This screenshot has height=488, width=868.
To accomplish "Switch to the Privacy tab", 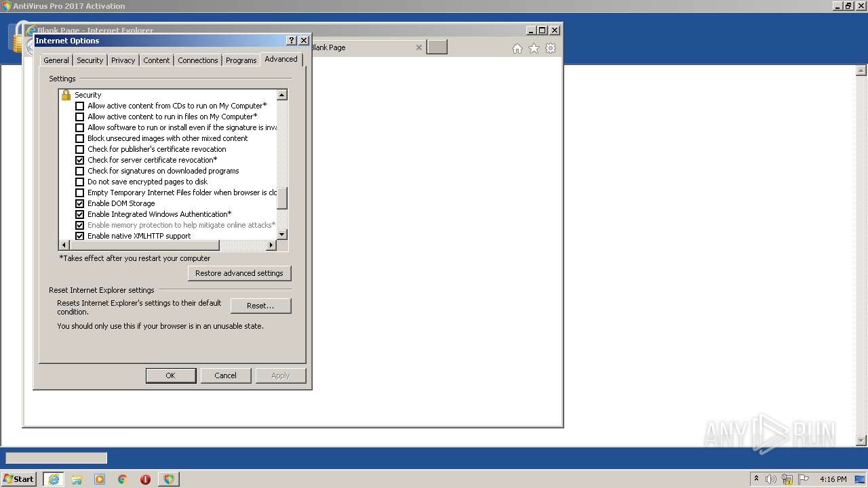I will [123, 60].
